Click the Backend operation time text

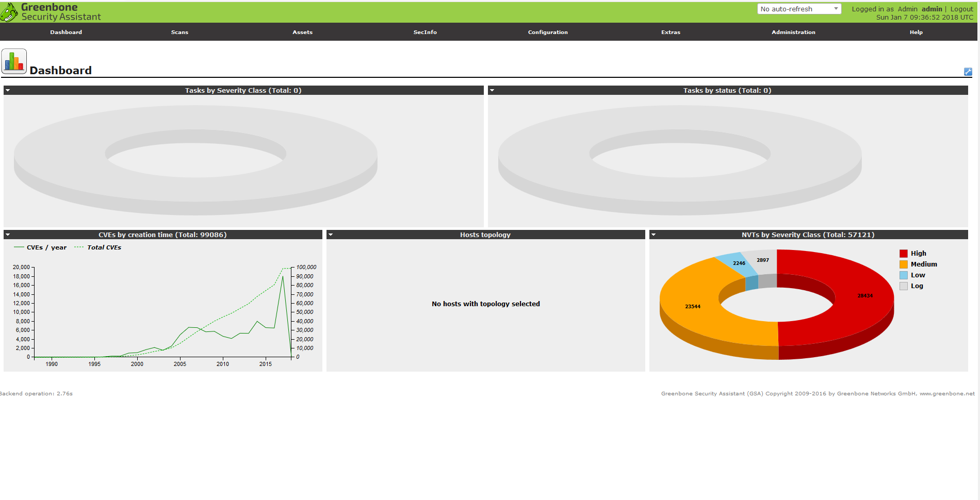pos(36,393)
